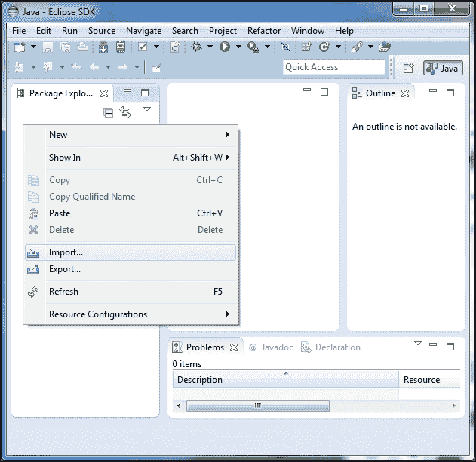Switch to the Javadoc tab
Screen dimensions: 476x462
click(271, 347)
